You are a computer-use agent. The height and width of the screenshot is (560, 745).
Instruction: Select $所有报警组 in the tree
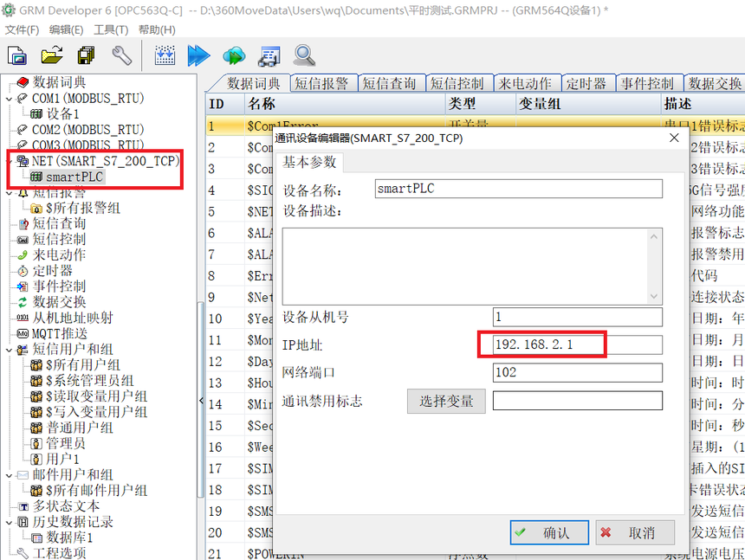point(82,208)
